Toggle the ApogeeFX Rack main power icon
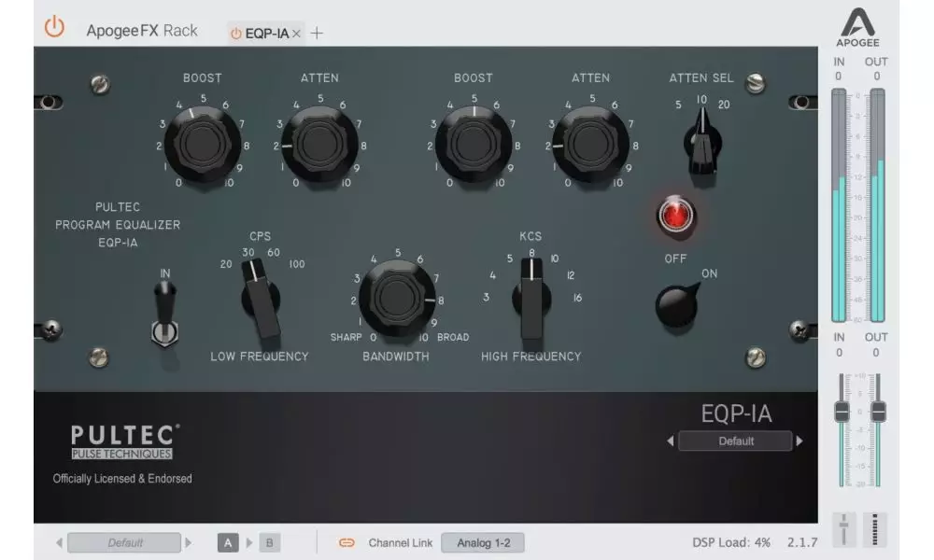 (x=54, y=27)
